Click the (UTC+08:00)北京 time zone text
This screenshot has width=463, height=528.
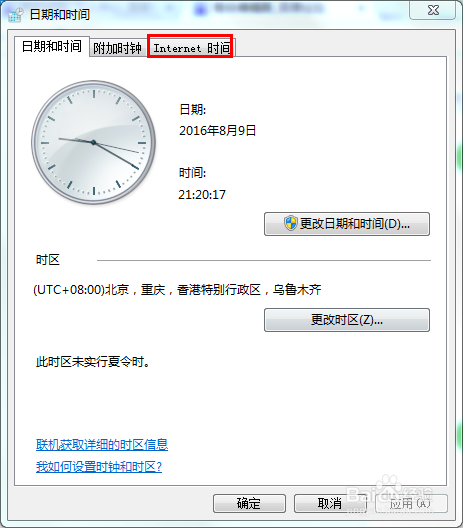(177, 290)
